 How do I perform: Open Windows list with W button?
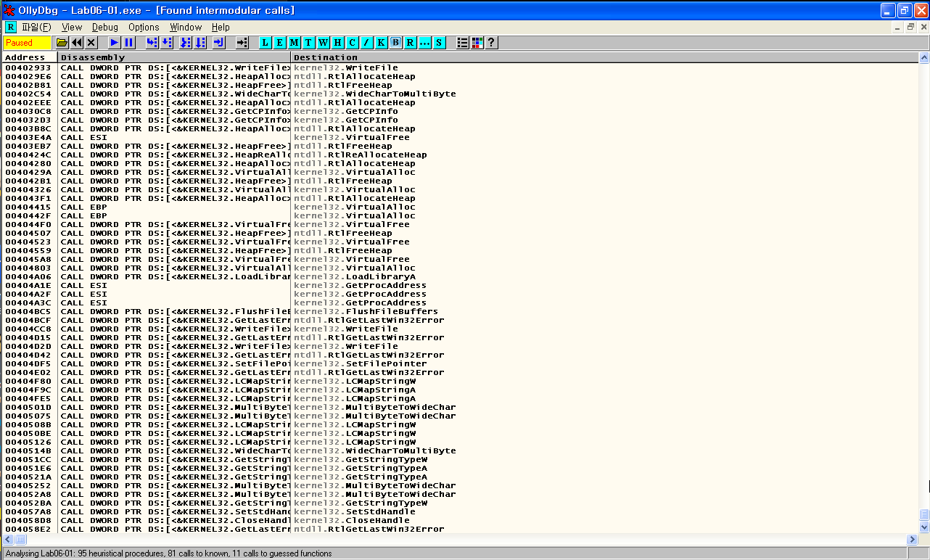[323, 43]
